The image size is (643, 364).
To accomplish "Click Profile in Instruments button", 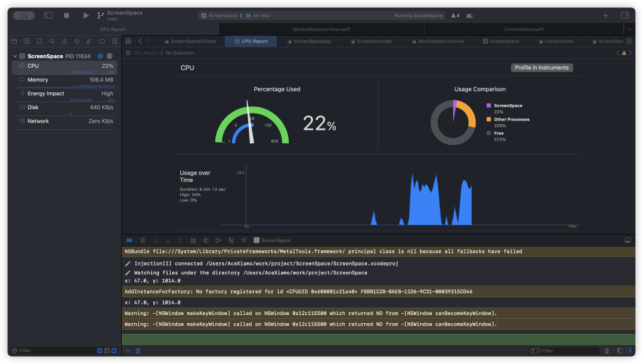I will point(541,68).
